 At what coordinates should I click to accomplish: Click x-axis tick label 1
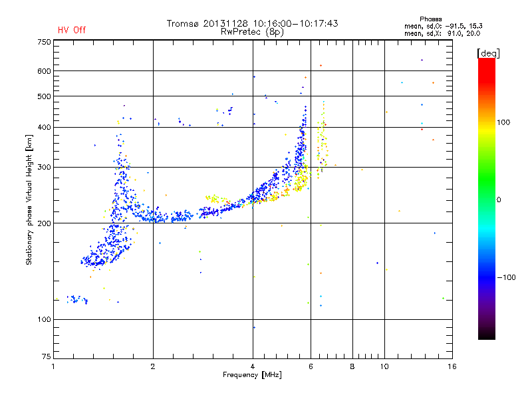[53, 366]
